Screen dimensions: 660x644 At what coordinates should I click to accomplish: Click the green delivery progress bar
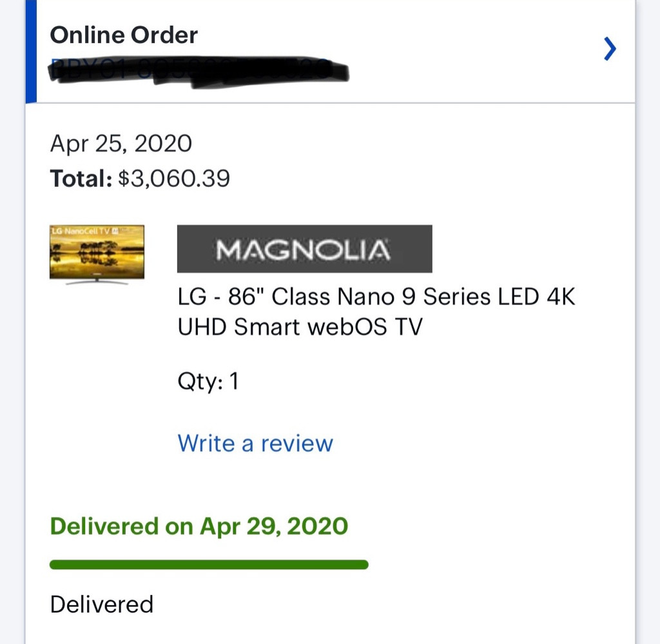pyautogui.click(x=209, y=565)
